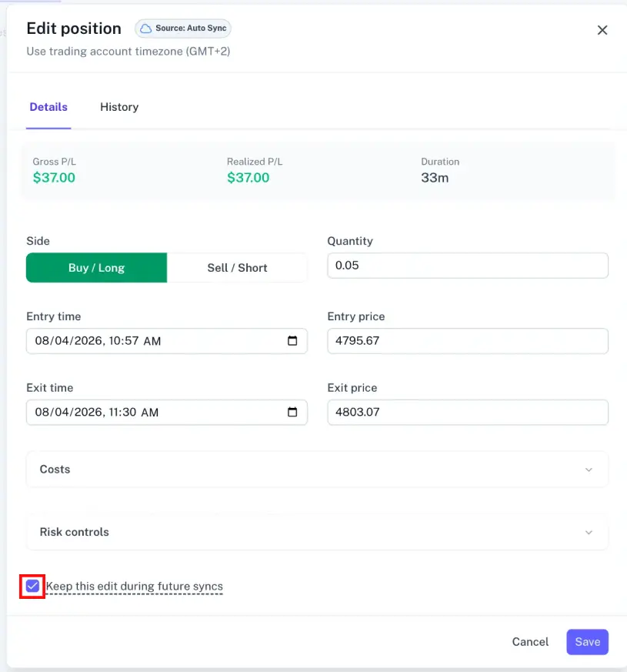Click the Exit price field showing 4803.07
This screenshot has width=627, height=672.
click(x=468, y=412)
